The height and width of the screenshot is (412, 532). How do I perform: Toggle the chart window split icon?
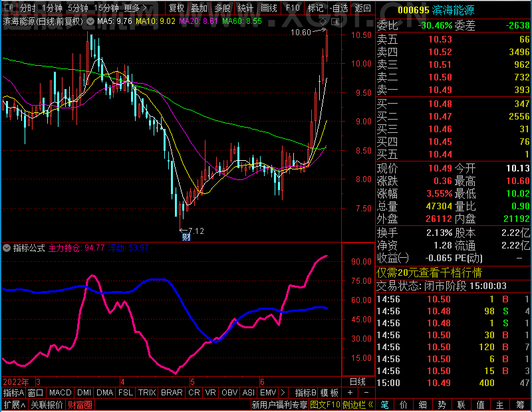(x=335, y=22)
